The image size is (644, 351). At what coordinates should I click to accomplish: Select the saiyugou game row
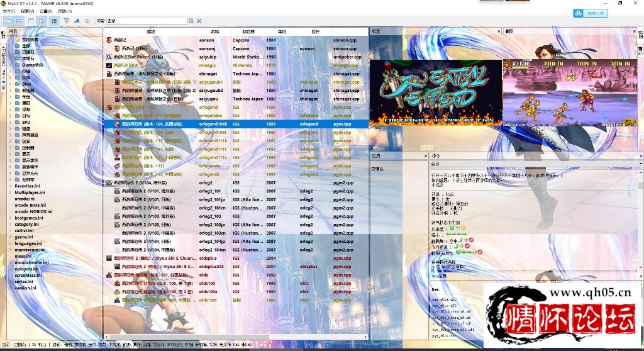tap(236, 99)
